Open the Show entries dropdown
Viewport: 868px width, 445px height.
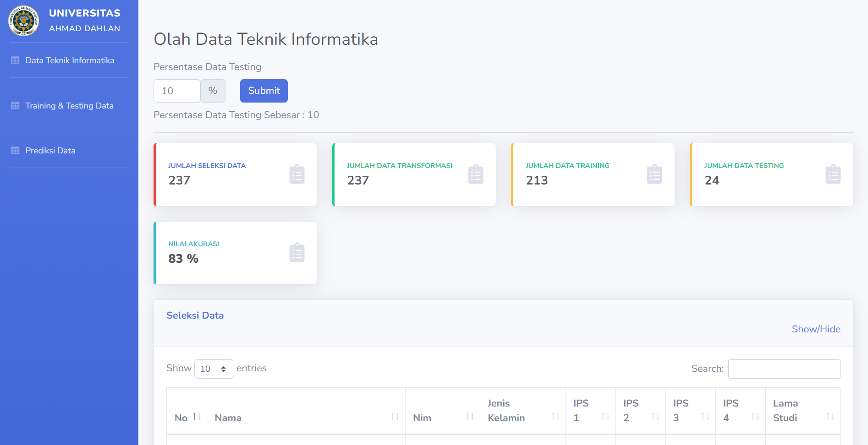[x=214, y=369]
